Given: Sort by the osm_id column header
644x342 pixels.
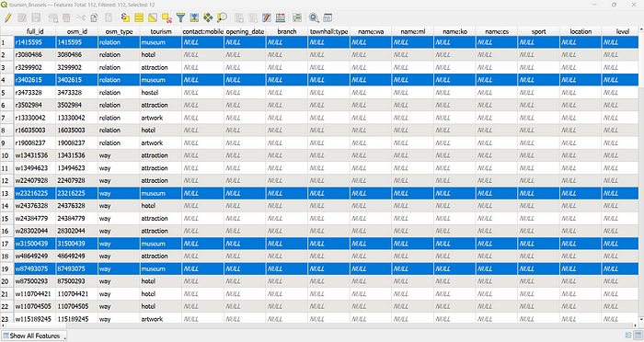Looking at the screenshot, I should pyautogui.click(x=76, y=31).
